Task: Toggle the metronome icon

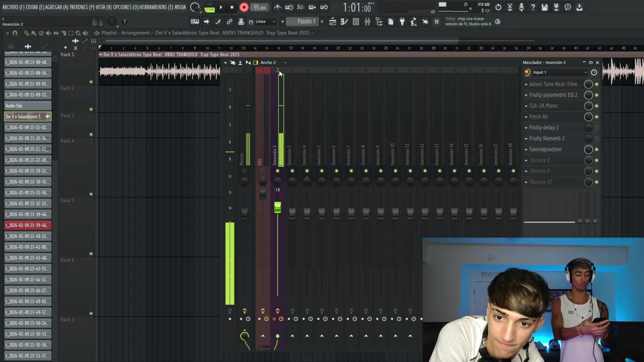Action: (277, 7)
